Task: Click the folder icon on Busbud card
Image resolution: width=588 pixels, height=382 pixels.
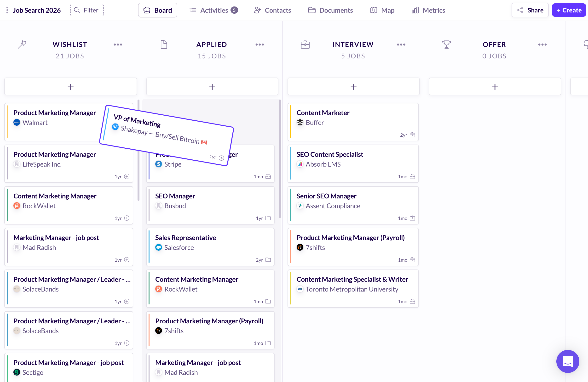Action: point(268,218)
